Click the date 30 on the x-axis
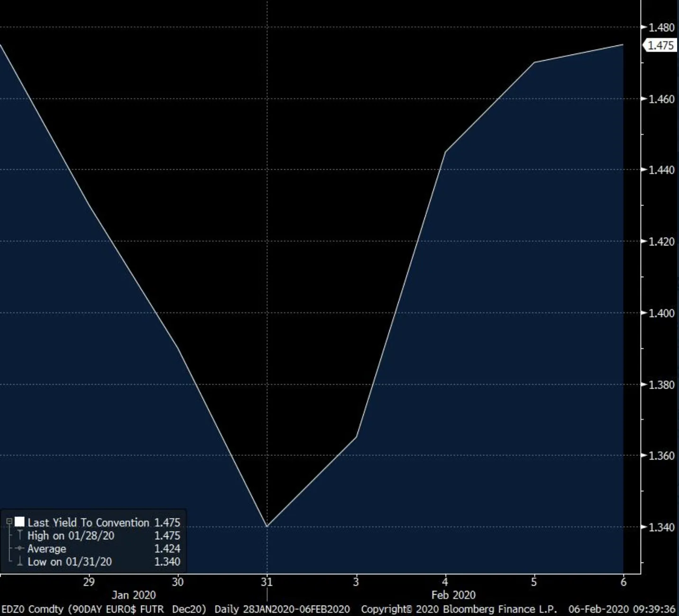 click(x=178, y=582)
